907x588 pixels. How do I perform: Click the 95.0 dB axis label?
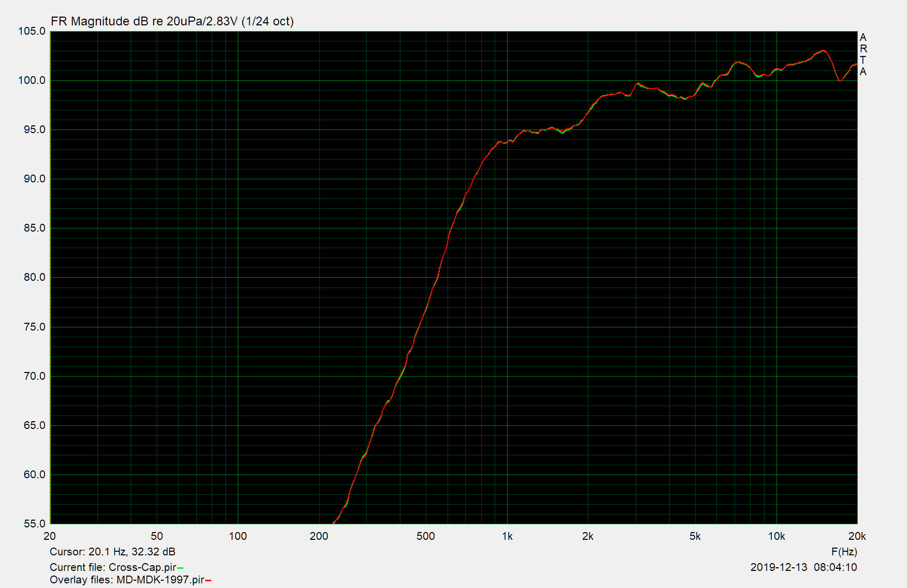pos(34,130)
